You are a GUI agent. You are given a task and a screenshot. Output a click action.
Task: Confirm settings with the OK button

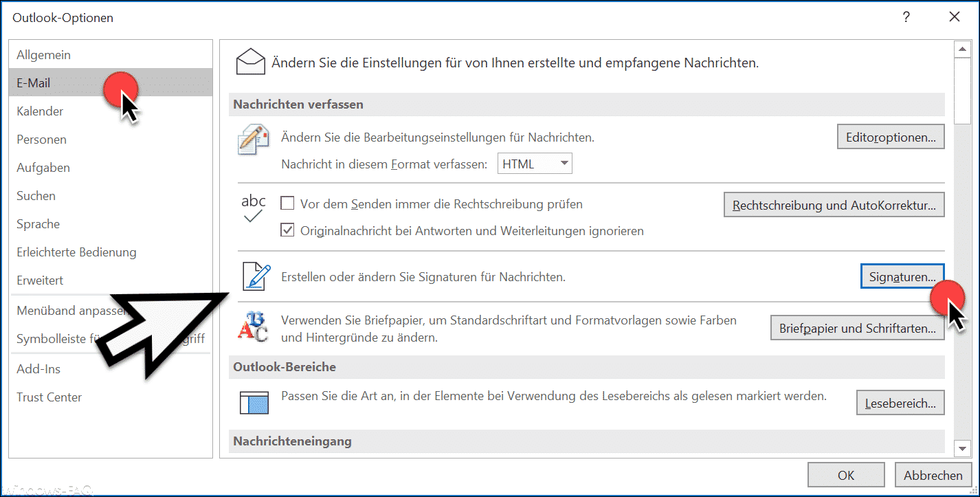[846, 475]
